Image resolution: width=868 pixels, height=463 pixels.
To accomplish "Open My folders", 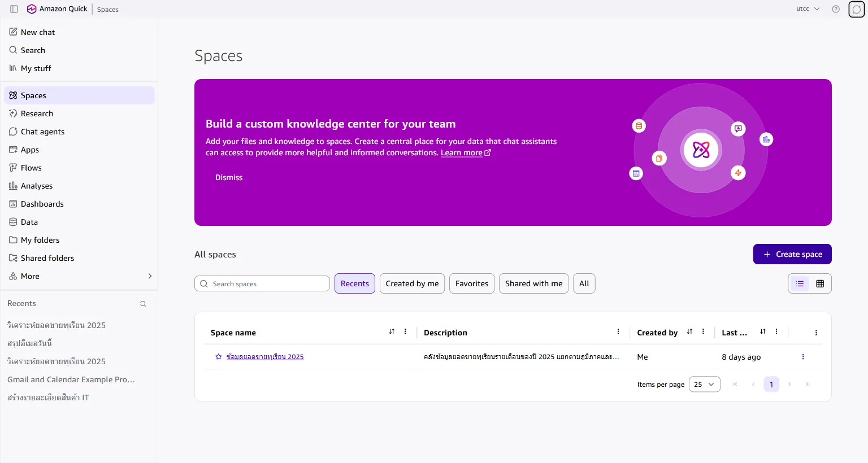I will tap(79, 240).
